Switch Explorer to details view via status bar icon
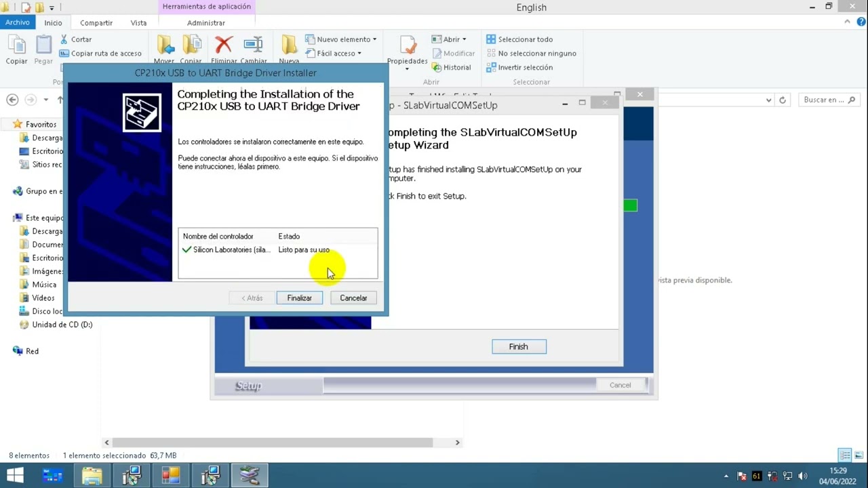The height and width of the screenshot is (488, 868). coord(845,455)
